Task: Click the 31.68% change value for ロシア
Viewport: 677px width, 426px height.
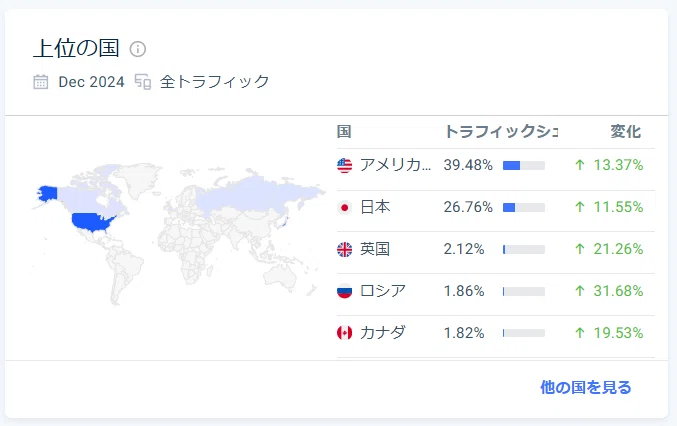Action: (x=618, y=291)
